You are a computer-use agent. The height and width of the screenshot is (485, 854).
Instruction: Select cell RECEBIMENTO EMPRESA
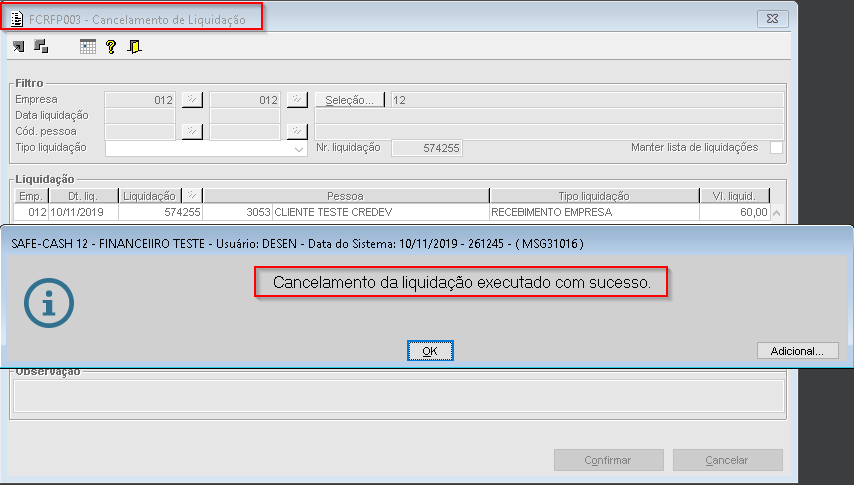(x=594, y=212)
